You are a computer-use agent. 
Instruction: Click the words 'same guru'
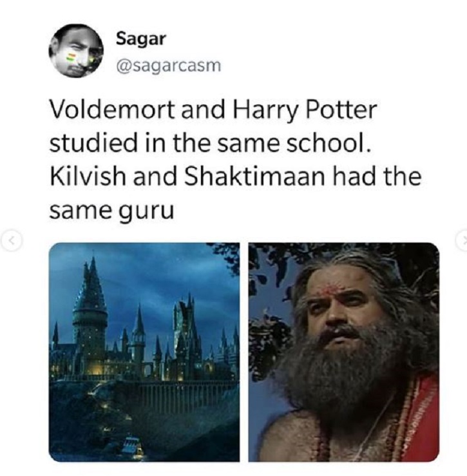[111, 211]
